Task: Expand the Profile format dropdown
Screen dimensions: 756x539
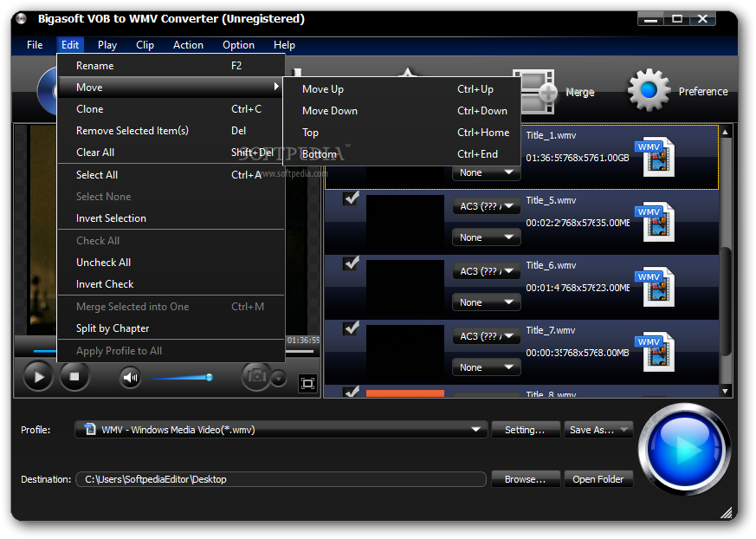Action: click(475, 430)
